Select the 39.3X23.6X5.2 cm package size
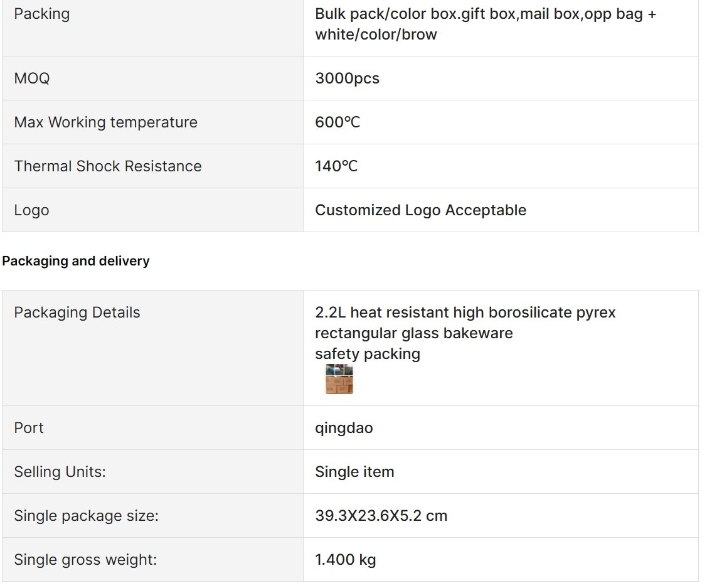712x588 pixels. (x=381, y=516)
